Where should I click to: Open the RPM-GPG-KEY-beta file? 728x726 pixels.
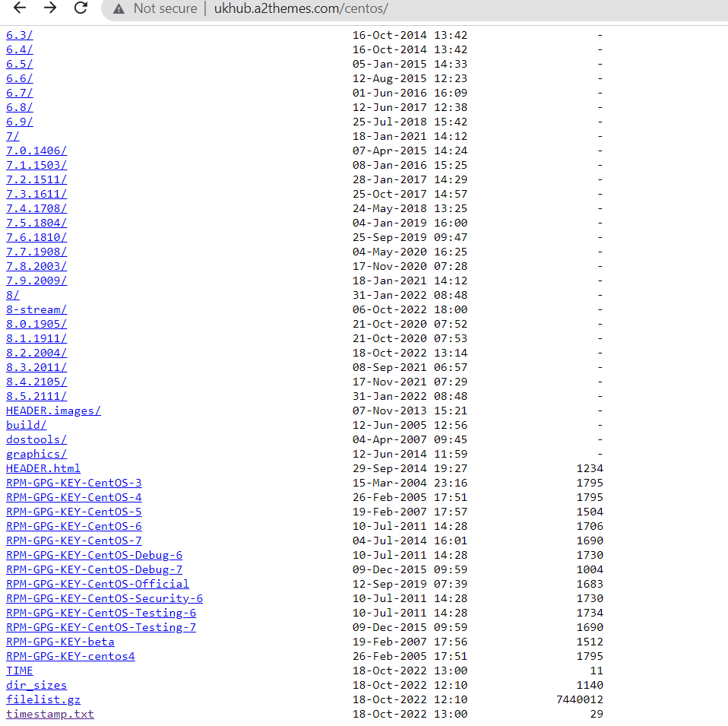point(60,642)
